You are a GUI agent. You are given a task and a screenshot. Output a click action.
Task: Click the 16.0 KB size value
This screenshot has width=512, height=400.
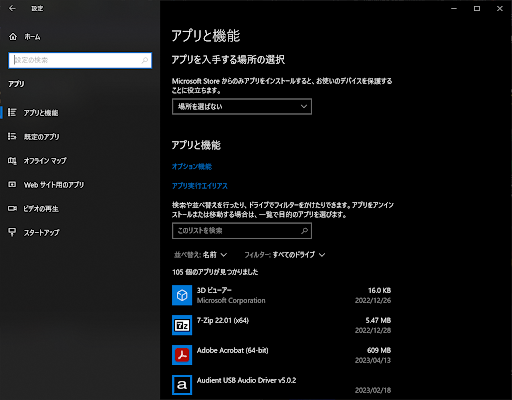click(x=379, y=290)
